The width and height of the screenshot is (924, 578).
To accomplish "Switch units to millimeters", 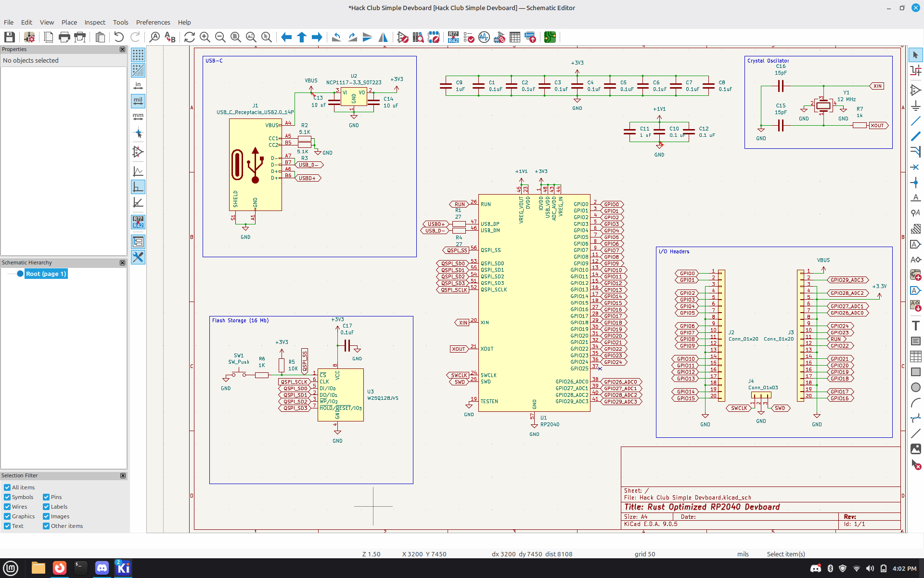I will coord(138,116).
